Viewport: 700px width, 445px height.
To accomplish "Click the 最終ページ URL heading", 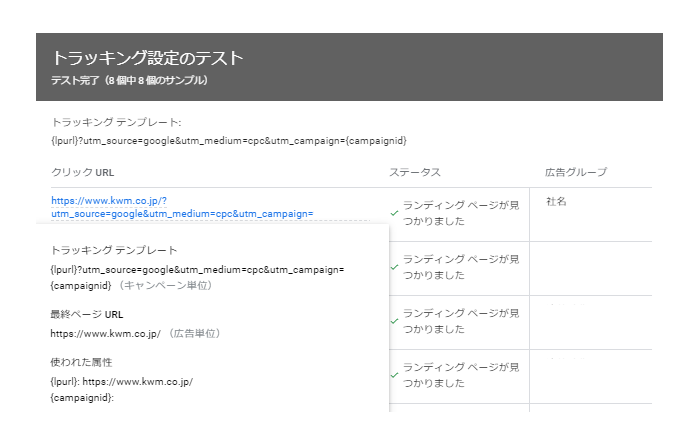I will tap(87, 315).
